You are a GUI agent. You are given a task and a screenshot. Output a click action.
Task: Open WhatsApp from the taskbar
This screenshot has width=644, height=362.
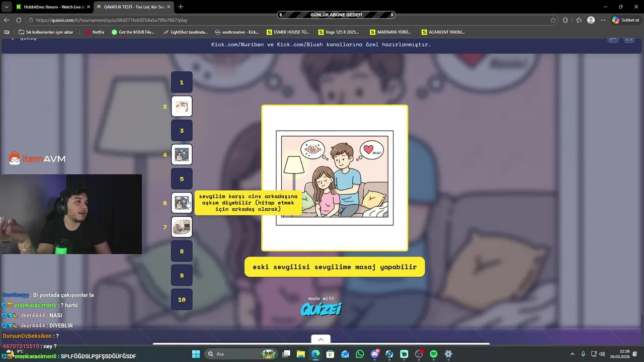pos(360,354)
